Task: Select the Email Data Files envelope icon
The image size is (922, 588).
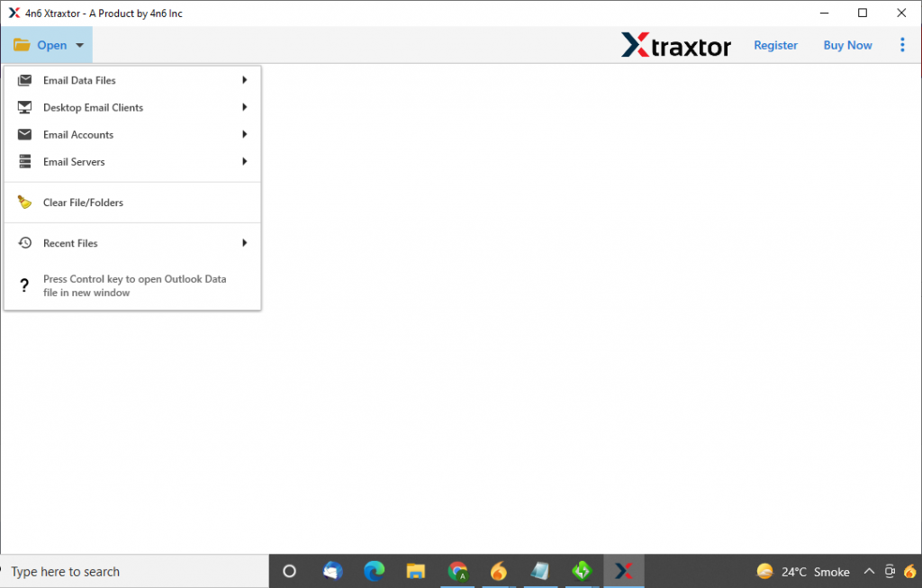Action: (x=24, y=80)
